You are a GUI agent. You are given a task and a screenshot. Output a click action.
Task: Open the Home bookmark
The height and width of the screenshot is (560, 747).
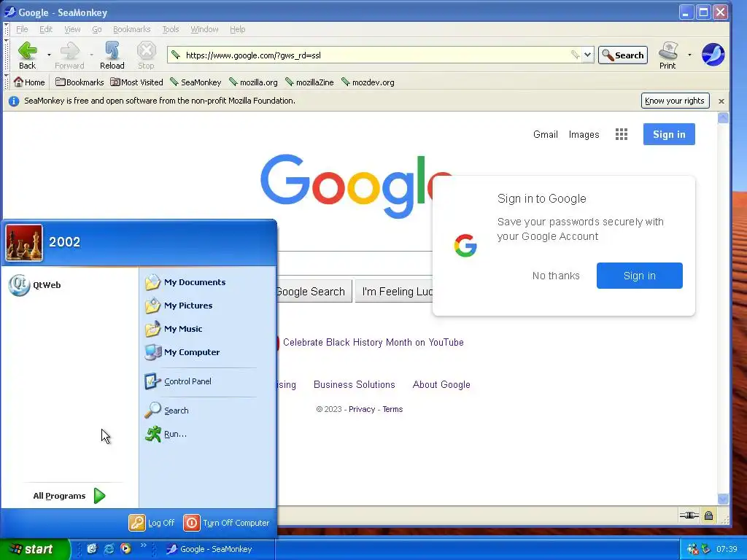[29, 82]
